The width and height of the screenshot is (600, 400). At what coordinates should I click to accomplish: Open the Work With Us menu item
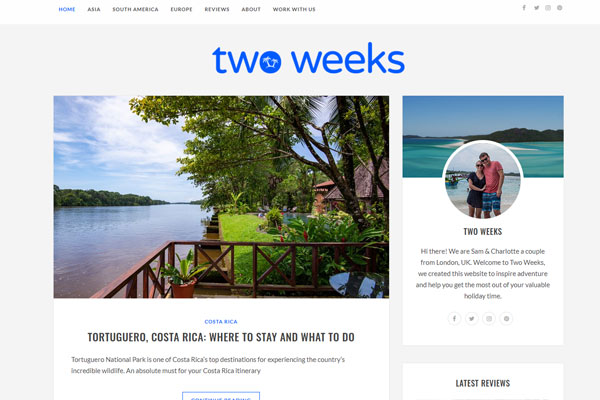(294, 9)
